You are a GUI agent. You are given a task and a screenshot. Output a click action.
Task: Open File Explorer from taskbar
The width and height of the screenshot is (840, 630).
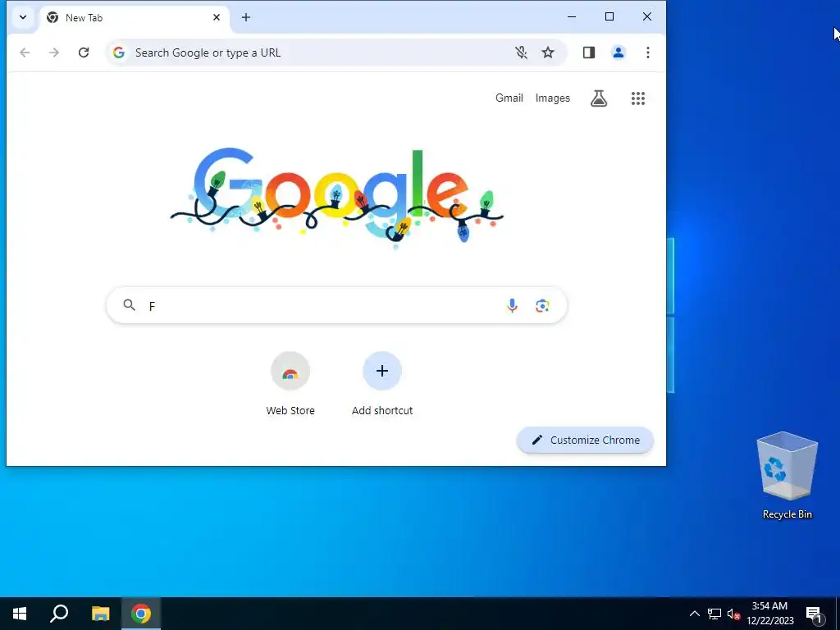100,614
